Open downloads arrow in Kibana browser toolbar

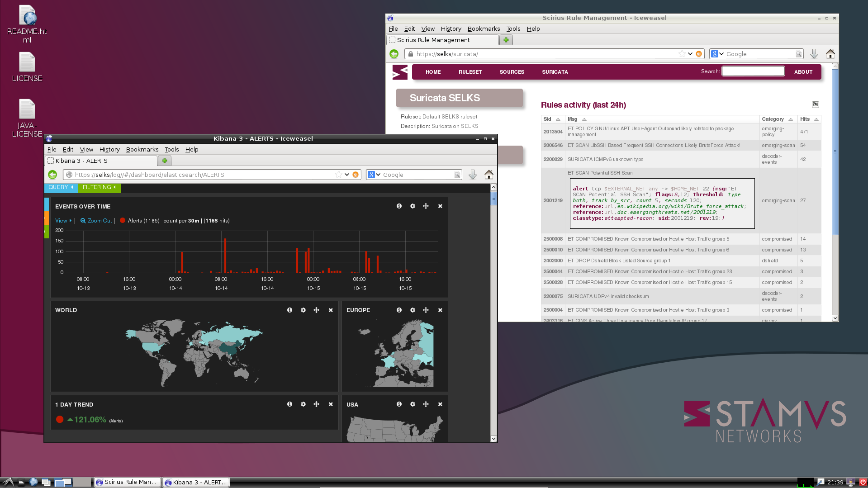[x=473, y=175]
